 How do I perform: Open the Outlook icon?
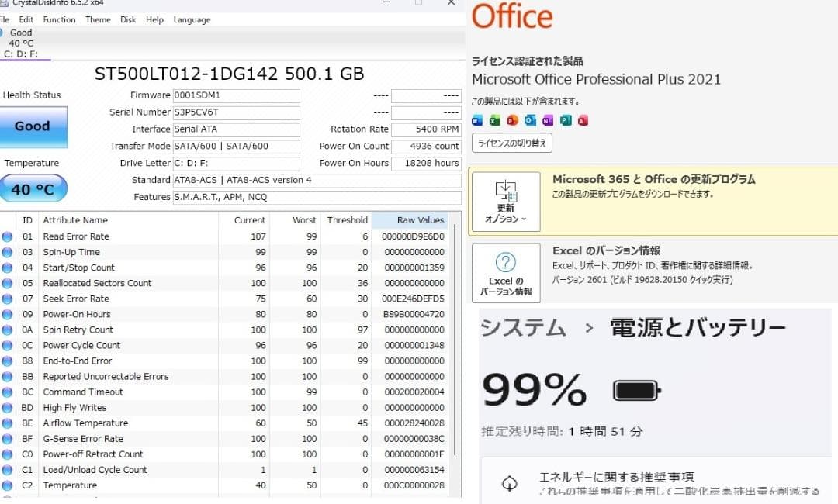(x=530, y=120)
